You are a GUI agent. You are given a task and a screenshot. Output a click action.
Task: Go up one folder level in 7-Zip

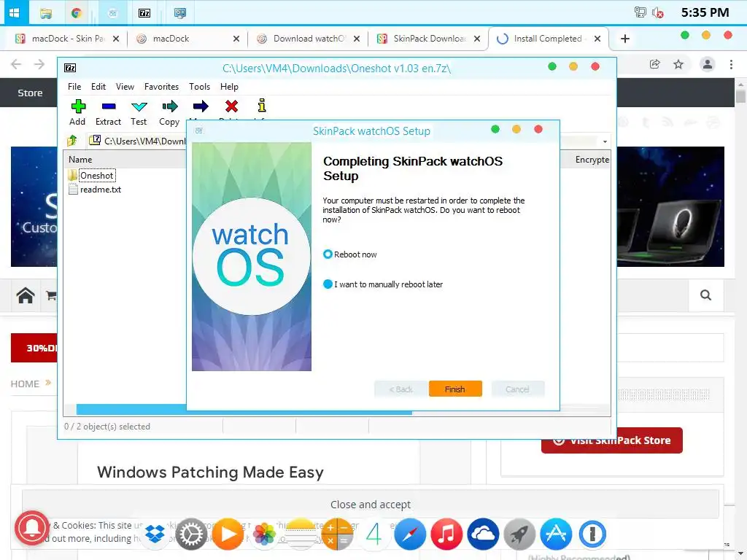click(72, 141)
